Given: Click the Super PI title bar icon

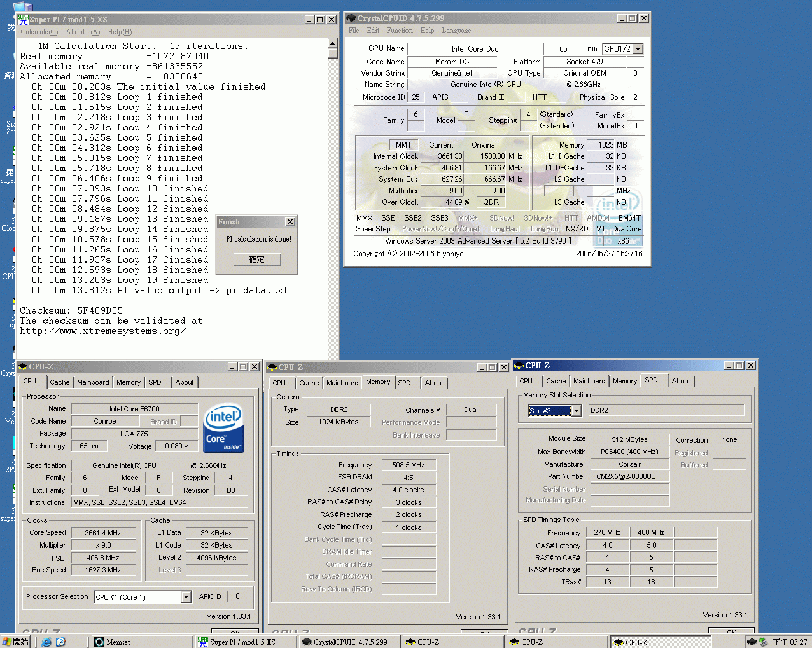Looking at the screenshot, I should [x=23, y=19].
